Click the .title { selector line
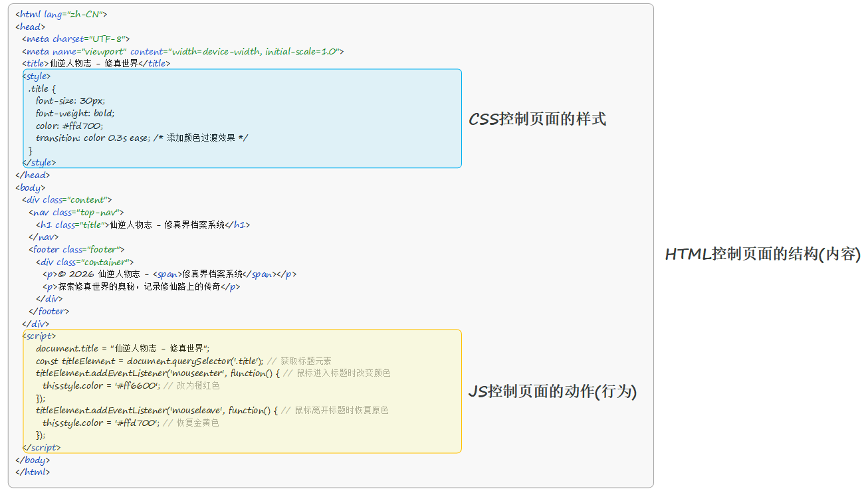The height and width of the screenshot is (489, 868). (x=43, y=88)
